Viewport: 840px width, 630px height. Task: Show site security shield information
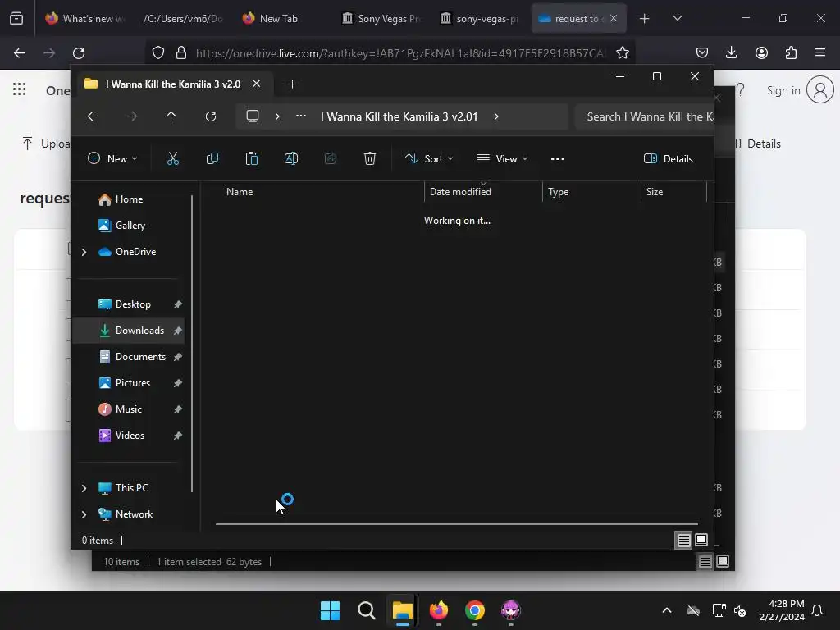tap(158, 53)
